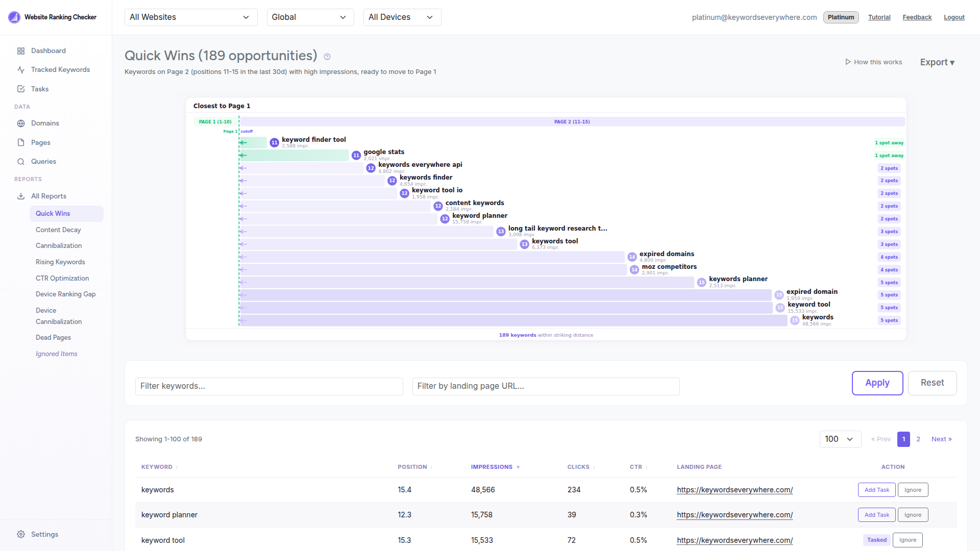
Task: Open Queries via the magnifier icon
Action: tap(21, 161)
